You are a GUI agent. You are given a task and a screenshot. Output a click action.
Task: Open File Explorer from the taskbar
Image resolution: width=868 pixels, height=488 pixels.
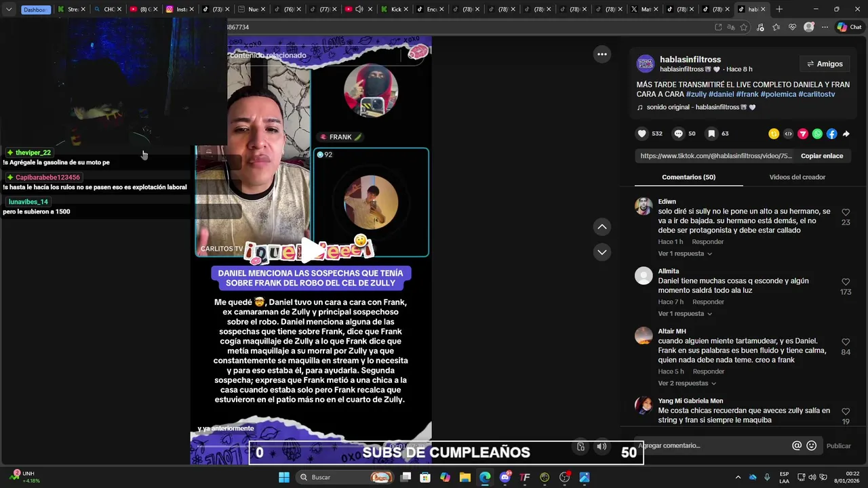pyautogui.click(x=465, y=477)
